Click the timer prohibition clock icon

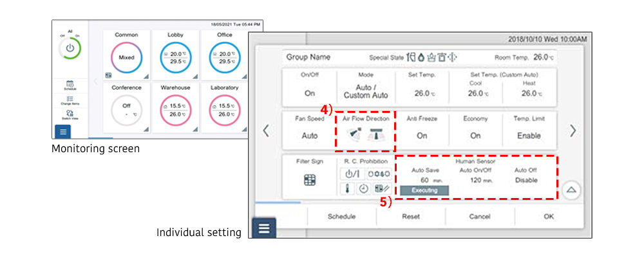pos(363,188)
